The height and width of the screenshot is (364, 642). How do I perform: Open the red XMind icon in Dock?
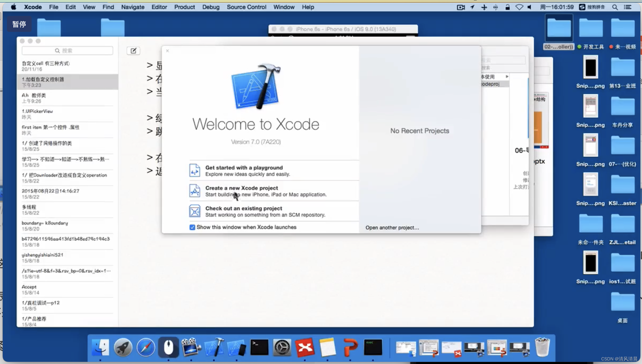[x=305, y=347]
